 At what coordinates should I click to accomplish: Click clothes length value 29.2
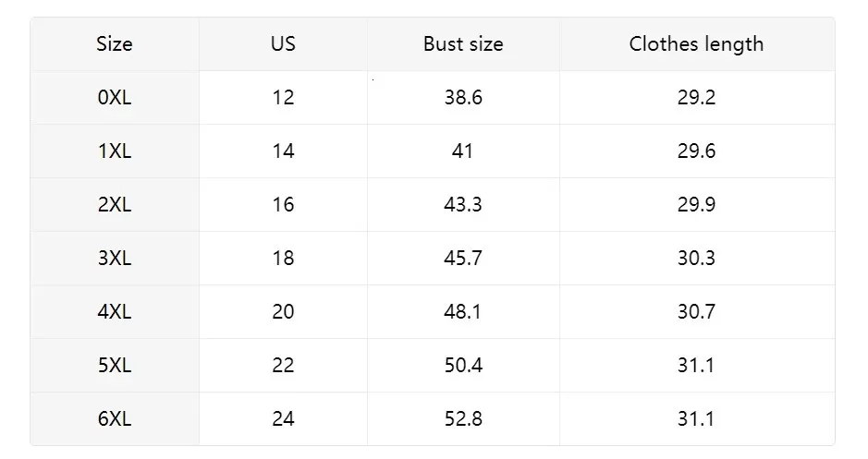pos(696,97)
